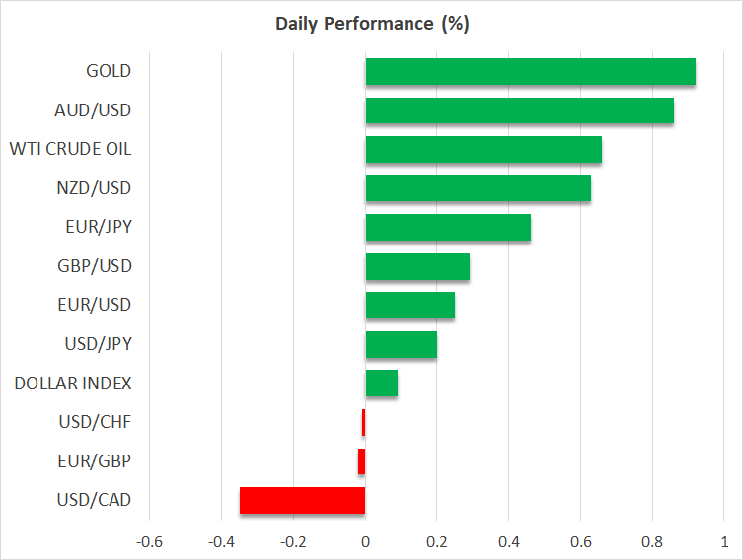743x560 pixels.
Task: Select the small DOLLAR INDEX bar
Action: click(x=381, y=384)
